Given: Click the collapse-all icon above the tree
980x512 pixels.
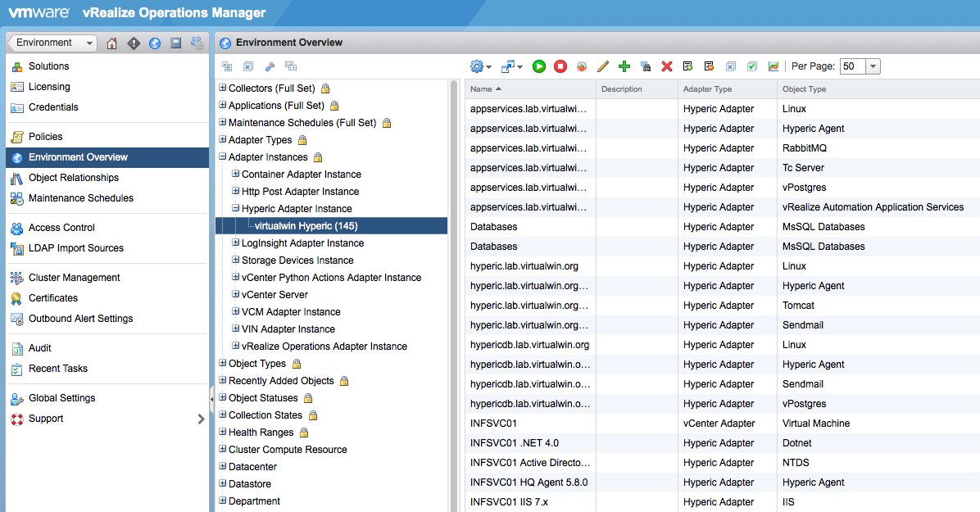Looking at the screenshot, I should [227, 66].
